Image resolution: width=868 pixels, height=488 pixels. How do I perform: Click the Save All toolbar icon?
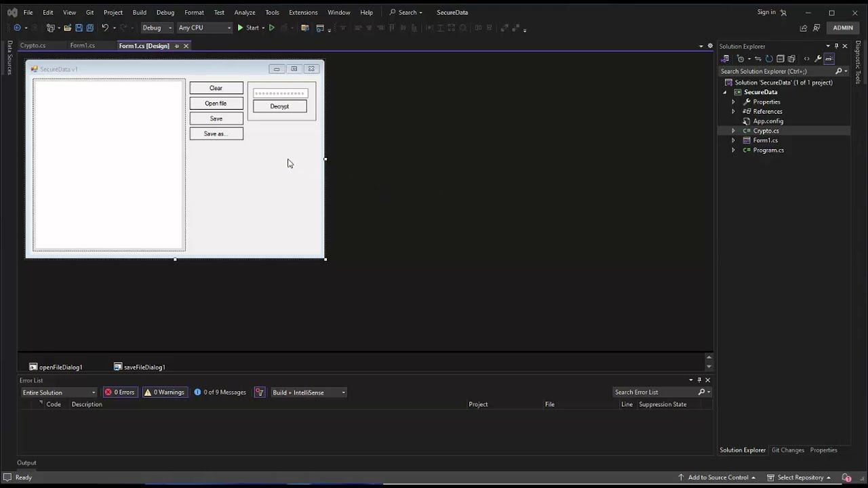(90, 28)
